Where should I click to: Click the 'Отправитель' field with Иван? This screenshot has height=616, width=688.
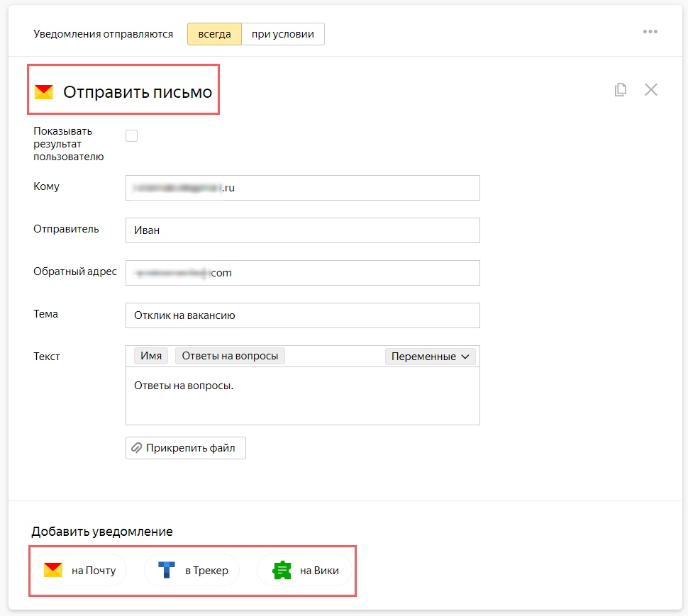pyautogui.click(x=302, y=230)
